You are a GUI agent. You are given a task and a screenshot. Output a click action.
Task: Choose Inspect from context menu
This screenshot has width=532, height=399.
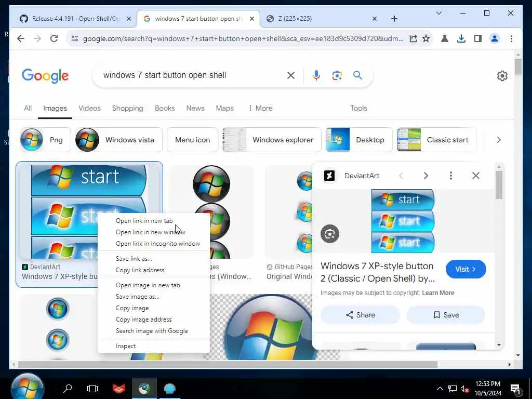[x=153, y=346]
